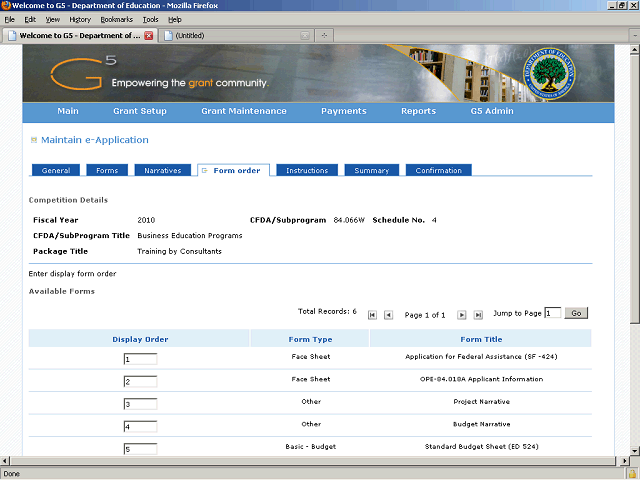Click the Form Title column header
Screen dimensions: 640x480
click(x=481, y=339)
